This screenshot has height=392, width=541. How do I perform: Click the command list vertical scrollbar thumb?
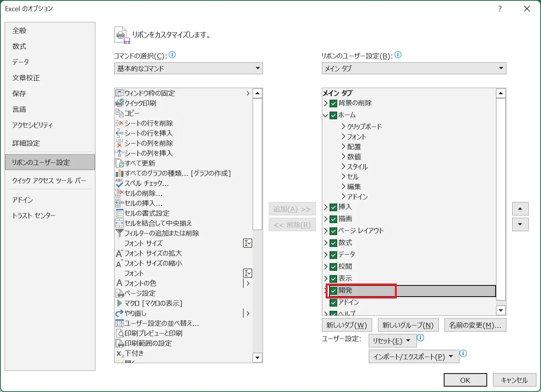(x=257, y=163)
